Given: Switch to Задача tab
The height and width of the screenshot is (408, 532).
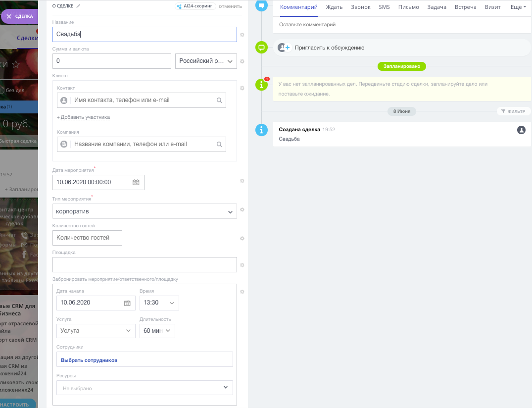Looking at the screenshot, I should click(436, 7).
